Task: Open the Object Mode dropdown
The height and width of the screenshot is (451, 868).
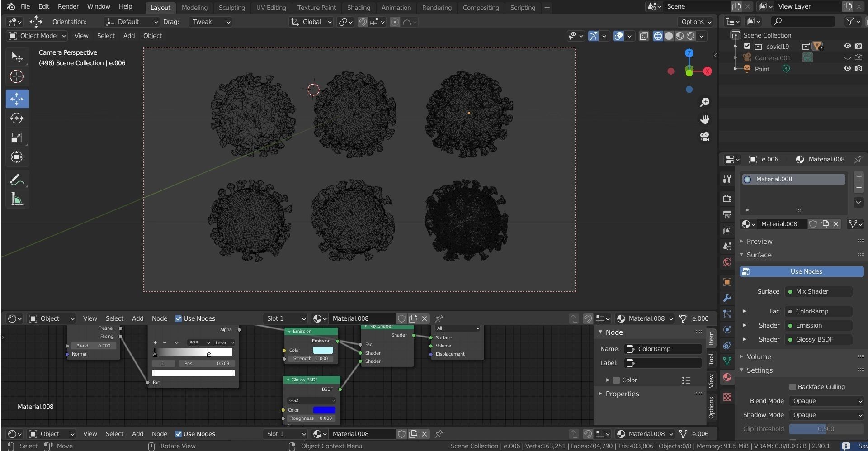Action: (x=37, y=36)
